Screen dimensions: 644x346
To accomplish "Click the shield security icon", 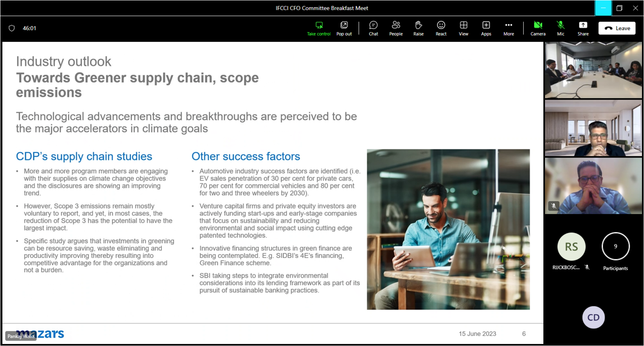I will 12,28.
